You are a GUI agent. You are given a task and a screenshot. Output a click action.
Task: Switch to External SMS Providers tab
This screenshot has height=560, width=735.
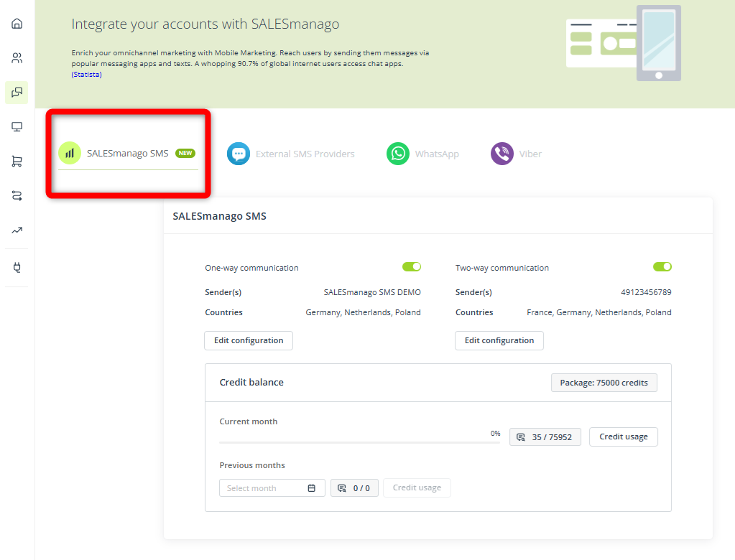point(291,154)
